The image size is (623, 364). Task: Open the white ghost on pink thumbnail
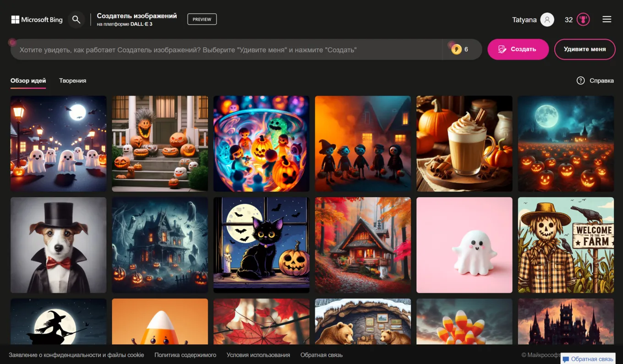(x=465, y=245)
